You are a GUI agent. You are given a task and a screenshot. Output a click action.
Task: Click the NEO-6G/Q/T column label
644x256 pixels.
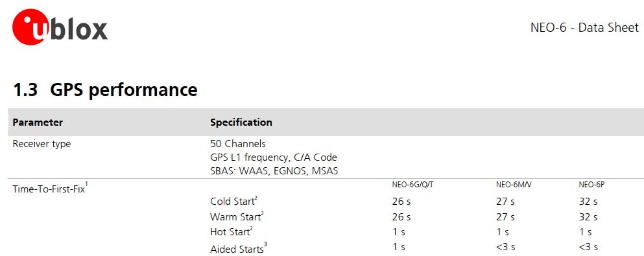[412, 185]
